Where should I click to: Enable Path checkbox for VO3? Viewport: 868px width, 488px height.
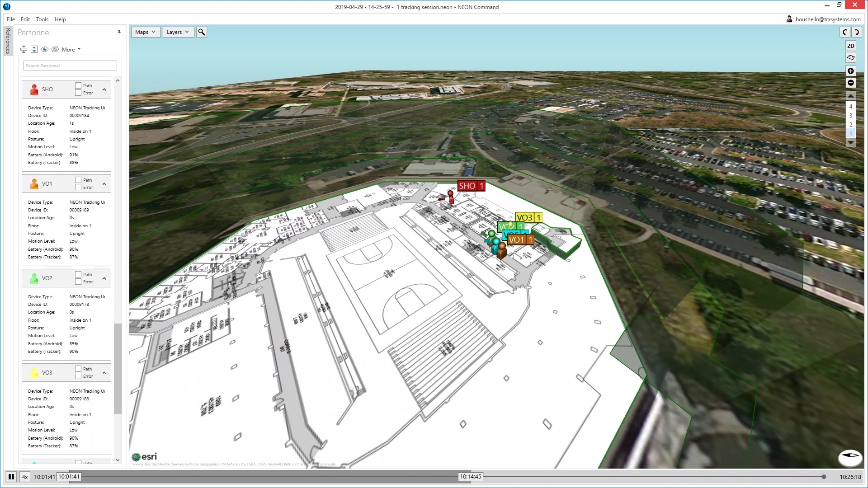coord(78,369)
